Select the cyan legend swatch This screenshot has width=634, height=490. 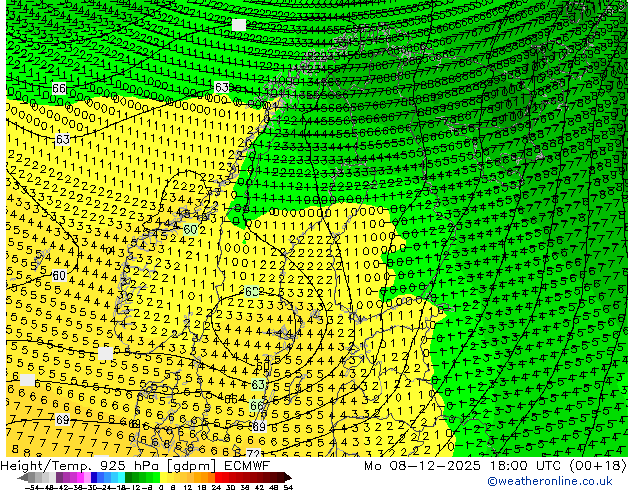[121, 477]
